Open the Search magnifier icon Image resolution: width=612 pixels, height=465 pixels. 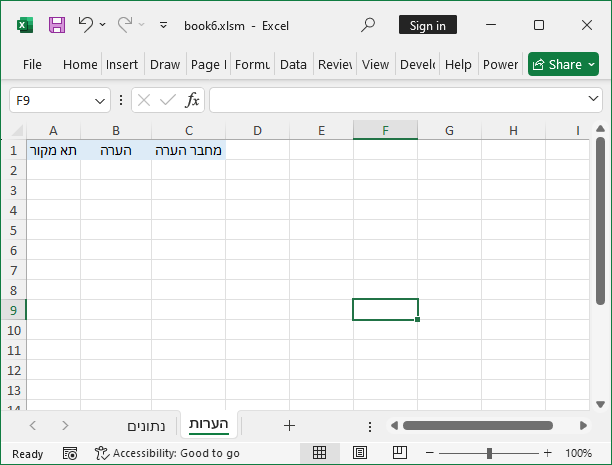click(368, 25)
